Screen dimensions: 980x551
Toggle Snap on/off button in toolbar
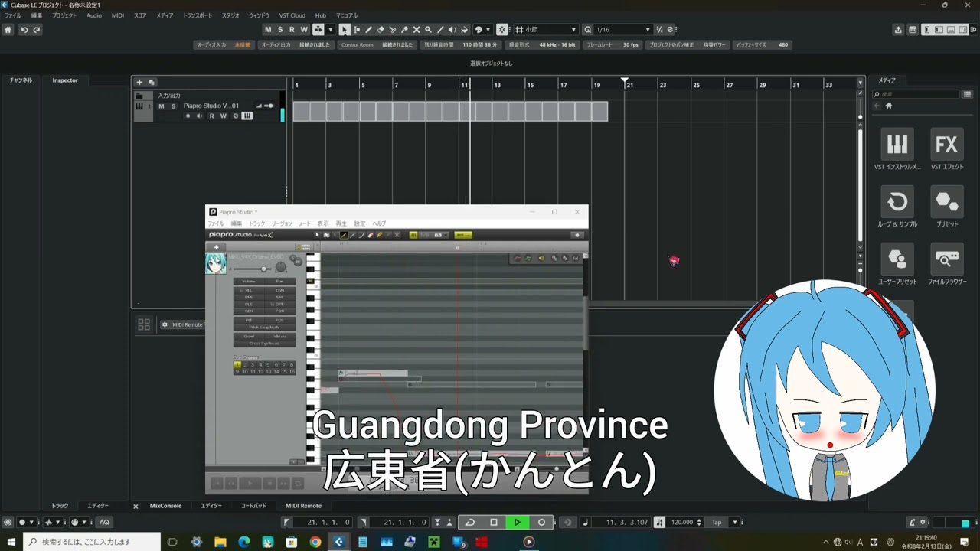click(502, 30)
